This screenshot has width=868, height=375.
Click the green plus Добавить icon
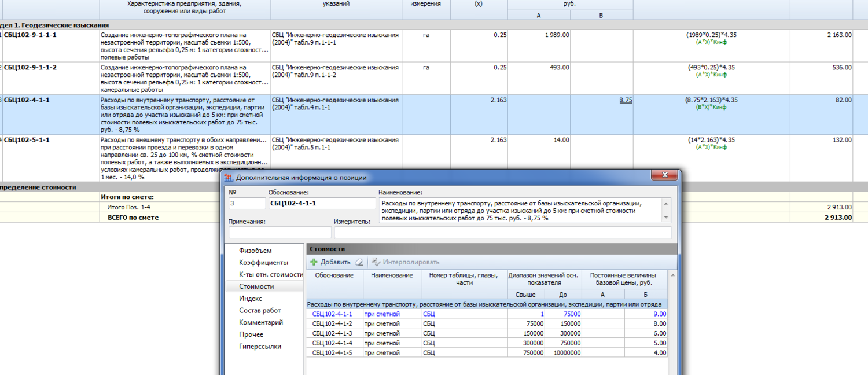pos(314,262)
